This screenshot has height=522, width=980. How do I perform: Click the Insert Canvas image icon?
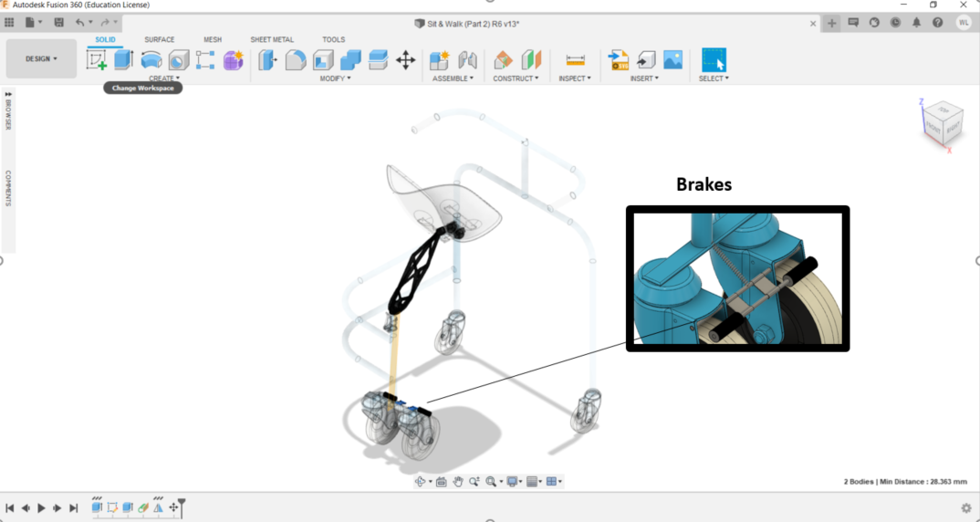[x=673, y=60]
